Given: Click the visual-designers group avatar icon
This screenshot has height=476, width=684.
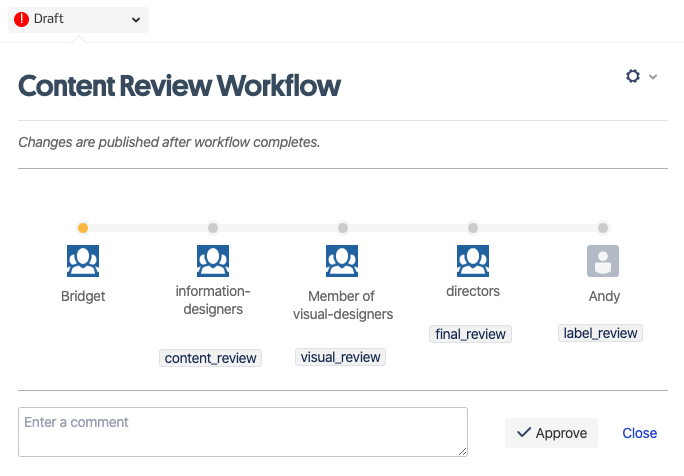Looking at the screenshot, I should [342, 261].
